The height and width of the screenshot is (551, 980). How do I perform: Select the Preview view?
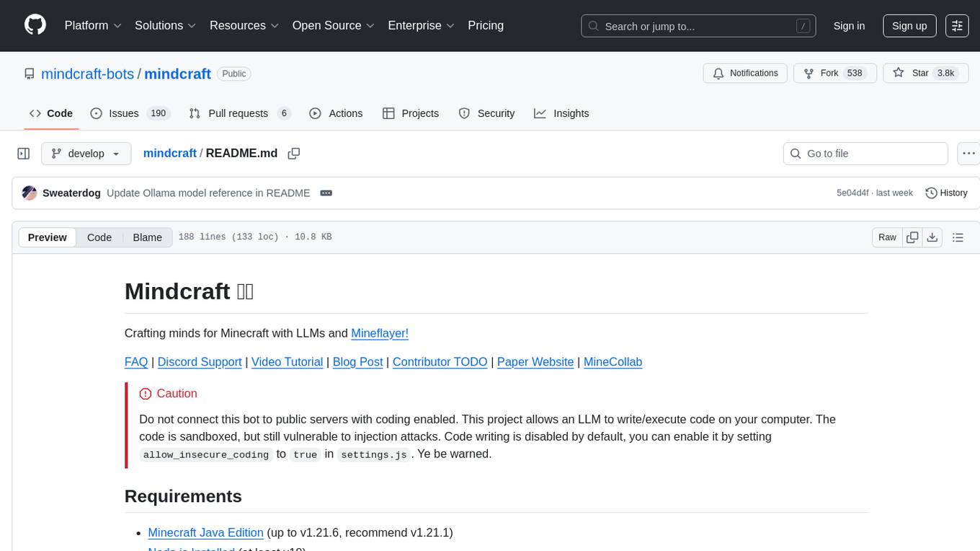pyautogui.click(x=48, y=237)
